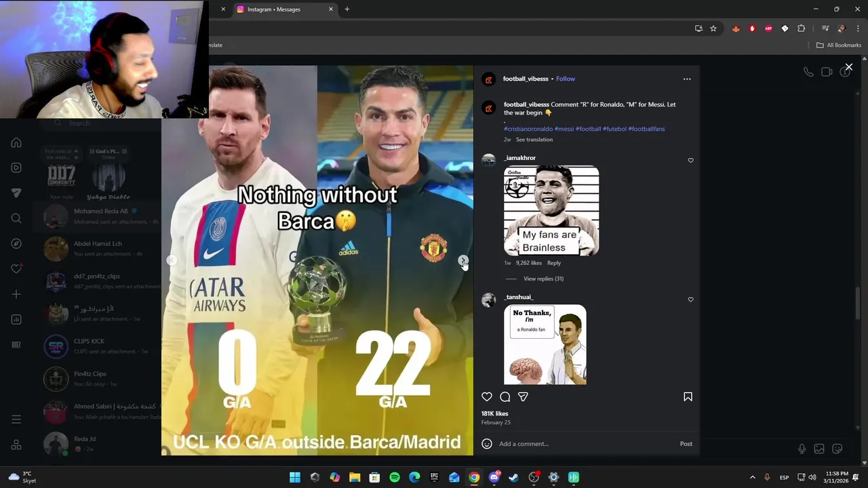Open the Meta apps grid icon in sidebar

16,445
